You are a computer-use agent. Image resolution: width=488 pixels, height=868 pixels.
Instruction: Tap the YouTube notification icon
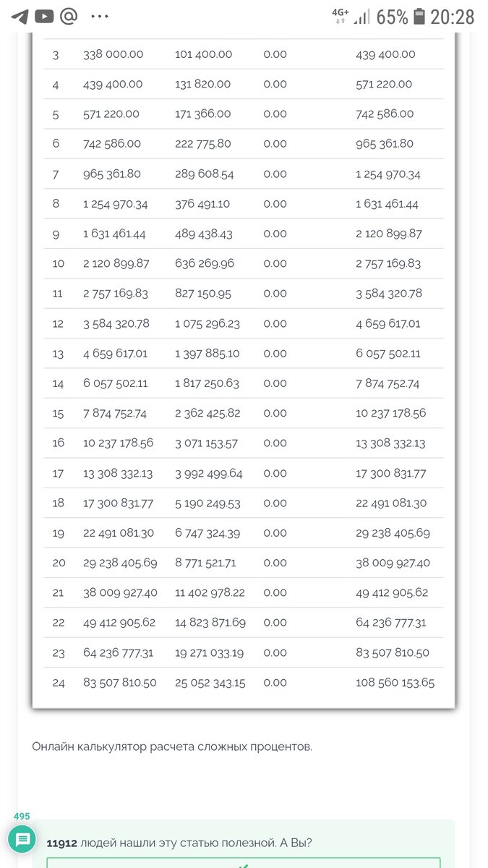click(44, 17)
